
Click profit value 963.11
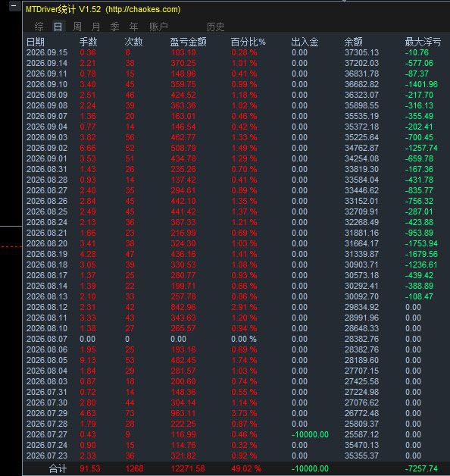coord(183,413)
